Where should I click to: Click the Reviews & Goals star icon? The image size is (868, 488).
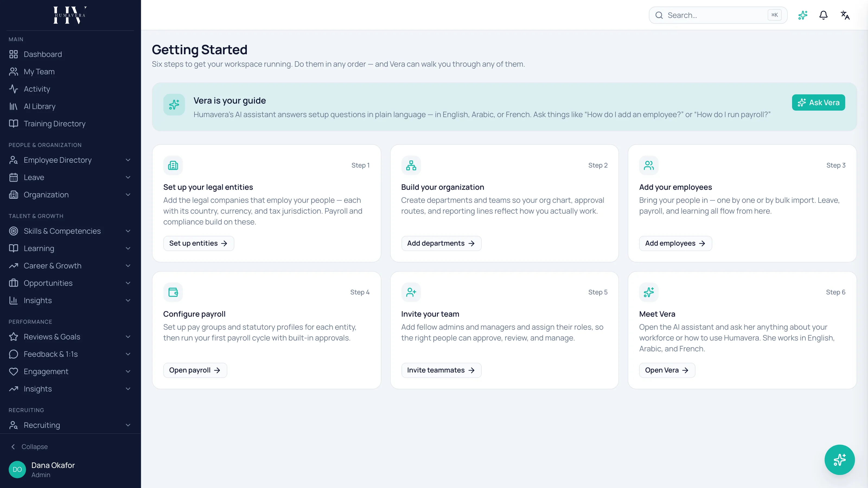[x=14, y=337]
